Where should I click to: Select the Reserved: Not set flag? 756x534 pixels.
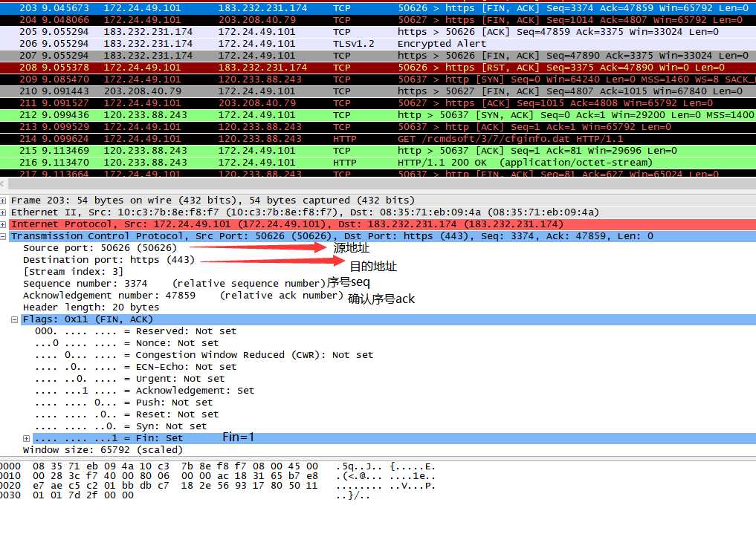coord(135,331)
